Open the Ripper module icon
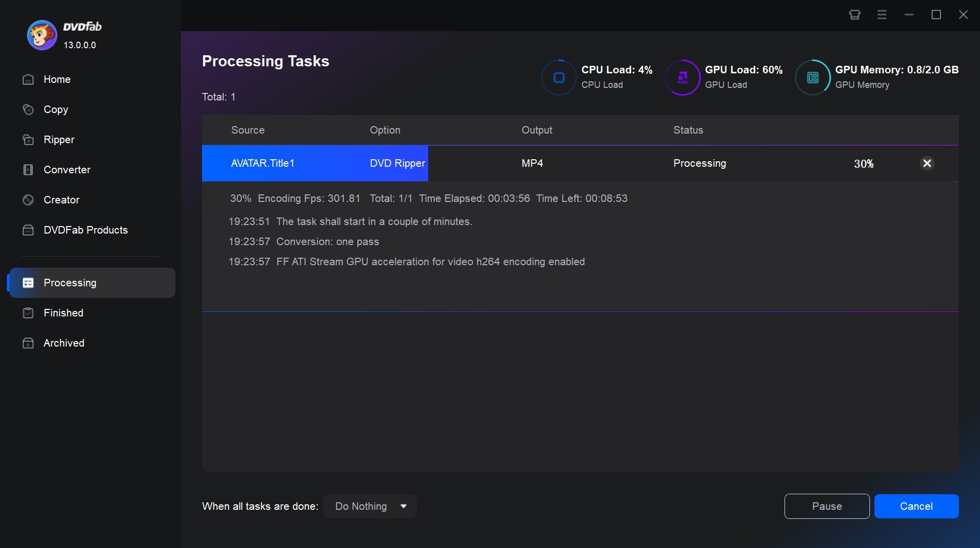Image resolution: width=980 pixels, height=548 pixels. click(x=27, y=139)
